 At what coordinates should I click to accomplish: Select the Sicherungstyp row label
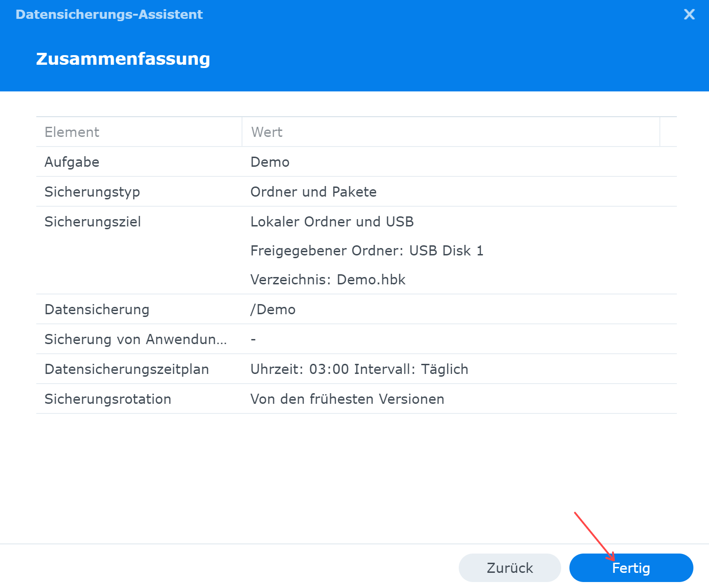(x=92, y=192)
